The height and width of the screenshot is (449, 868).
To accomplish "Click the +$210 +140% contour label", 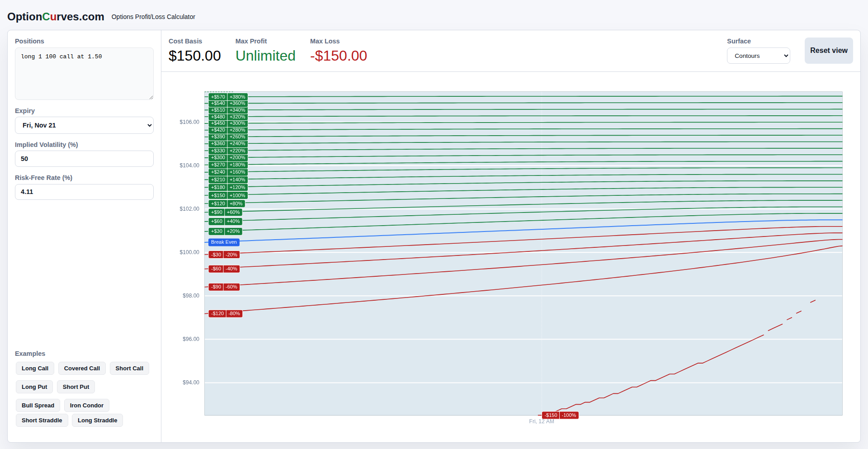I will (x=228, y=180).
